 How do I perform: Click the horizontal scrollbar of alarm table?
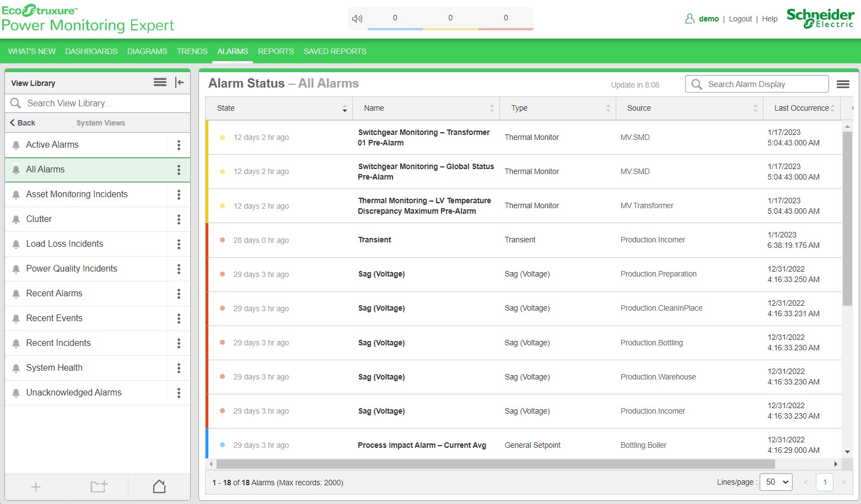(x=496, y=464)
